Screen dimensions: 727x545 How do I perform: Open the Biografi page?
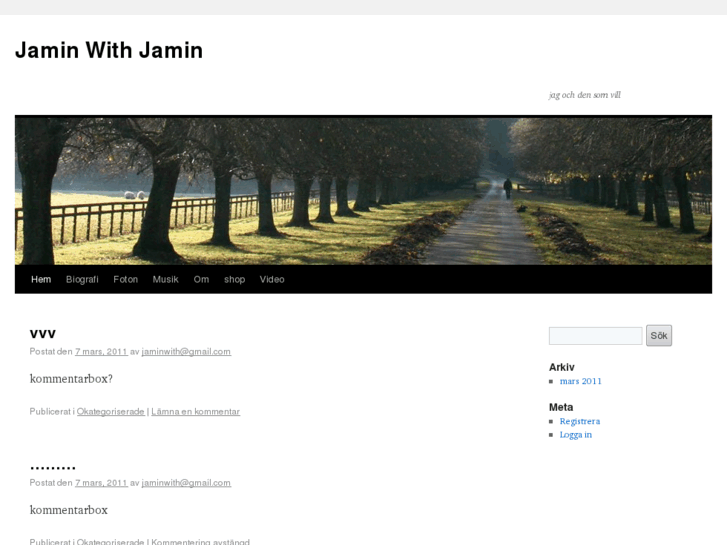pos(82,279)
